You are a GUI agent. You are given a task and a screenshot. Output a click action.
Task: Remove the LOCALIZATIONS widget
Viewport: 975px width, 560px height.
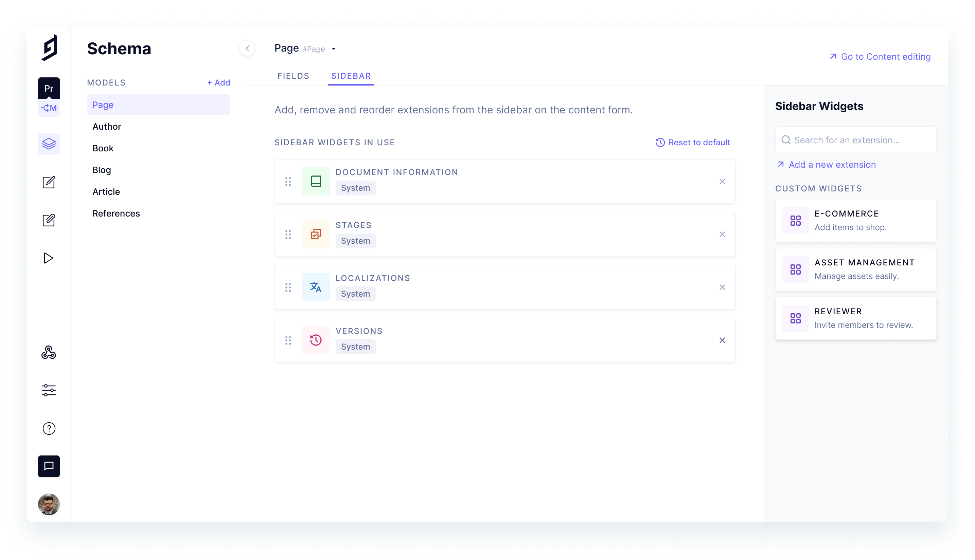coord(723,287)
